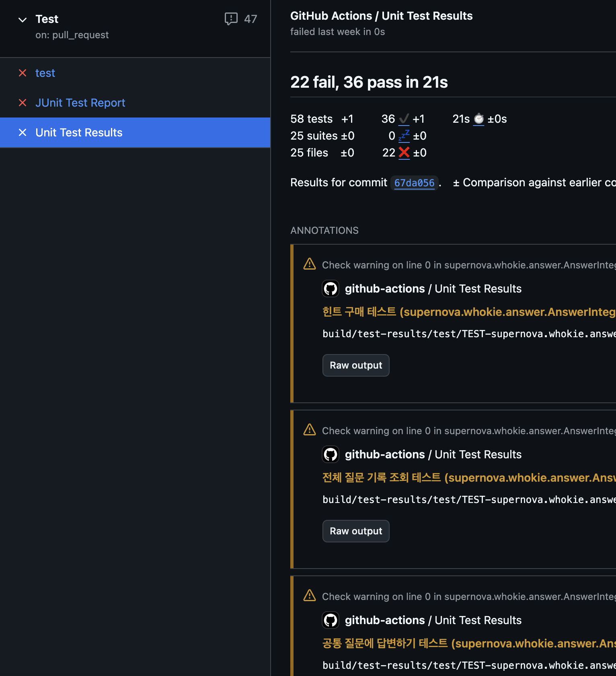Viewport: 616px width, 676px height.
Task: Click the ANNOTATIONS section label
Action: (x=324, y=231)
